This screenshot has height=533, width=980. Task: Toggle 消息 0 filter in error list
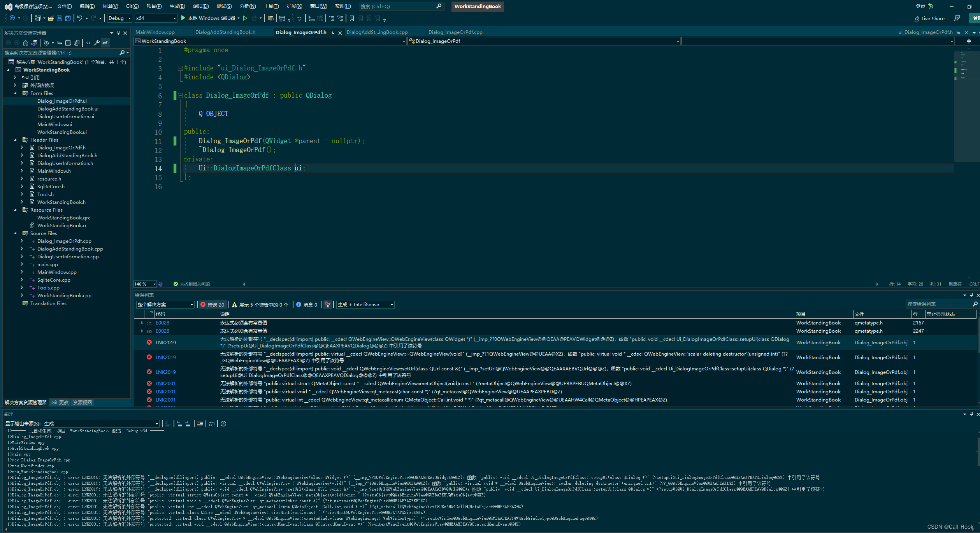pos(307,305)
